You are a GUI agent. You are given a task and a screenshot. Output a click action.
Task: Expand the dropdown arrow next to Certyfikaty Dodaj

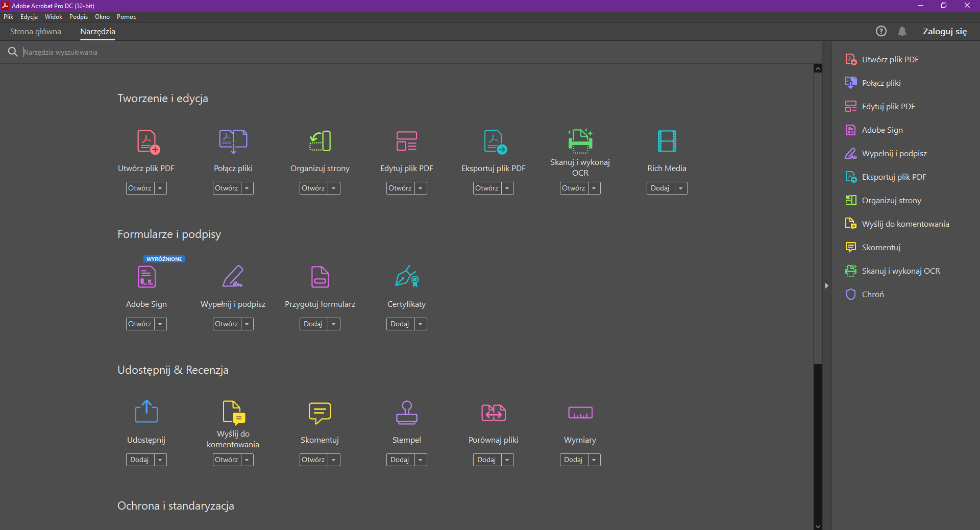[x=421, y=324]
